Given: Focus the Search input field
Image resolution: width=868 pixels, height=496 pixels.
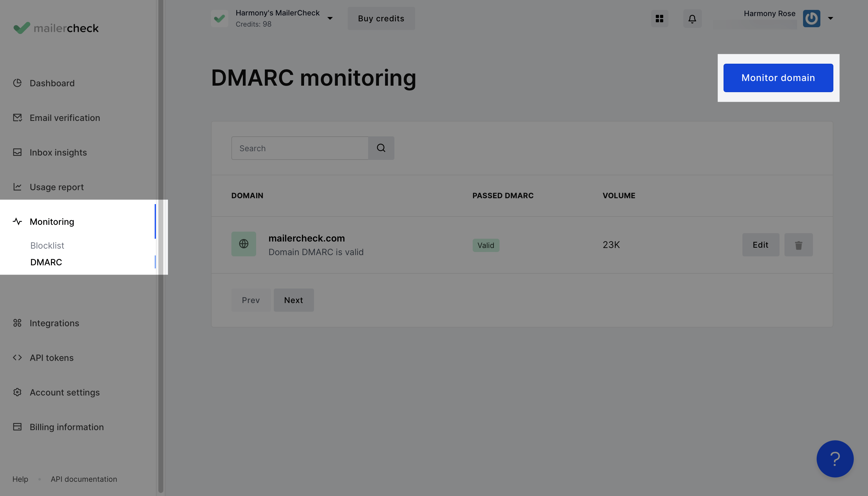Looking at the screenshot, I should tap(299, 148).
